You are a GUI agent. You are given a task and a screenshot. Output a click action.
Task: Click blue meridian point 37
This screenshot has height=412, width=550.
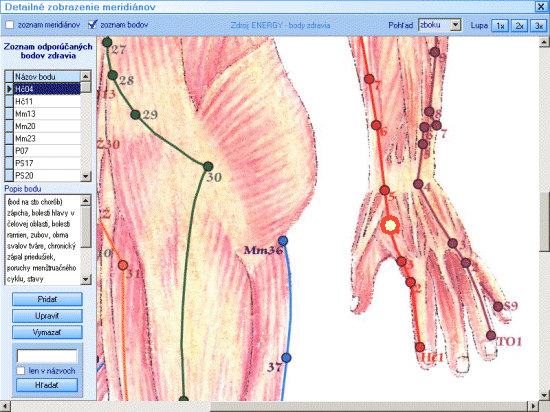pos(286,358)
